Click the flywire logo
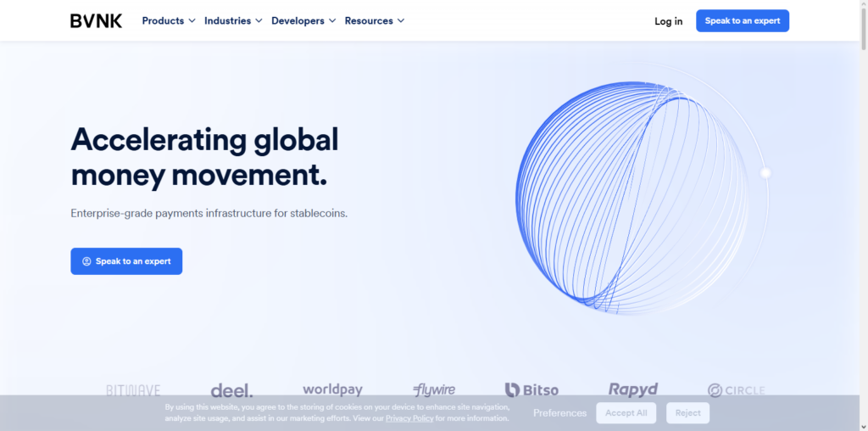The height and width of the screenshot is (431, 868). pos(434,390)
